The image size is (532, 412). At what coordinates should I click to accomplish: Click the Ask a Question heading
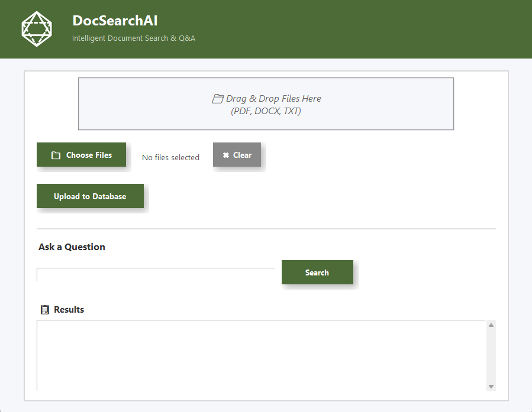pos(72,247)
